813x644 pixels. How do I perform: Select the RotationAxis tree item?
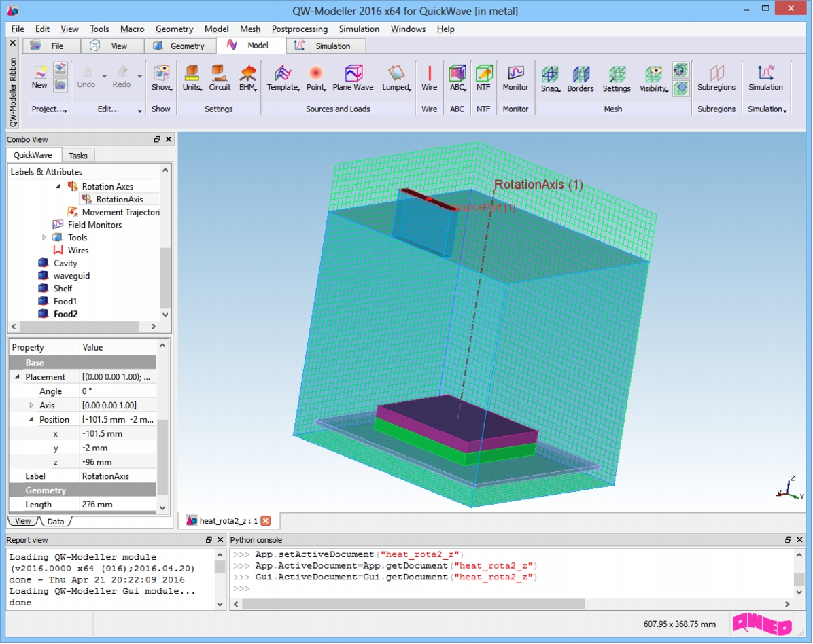point(119,200)
